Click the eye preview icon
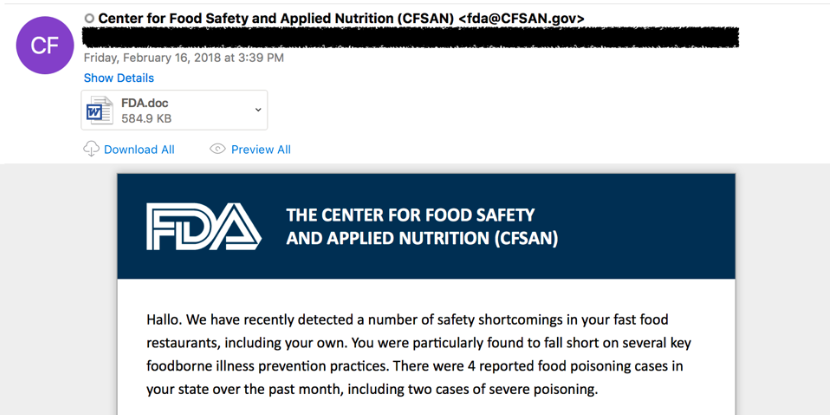 coord(217,149)
